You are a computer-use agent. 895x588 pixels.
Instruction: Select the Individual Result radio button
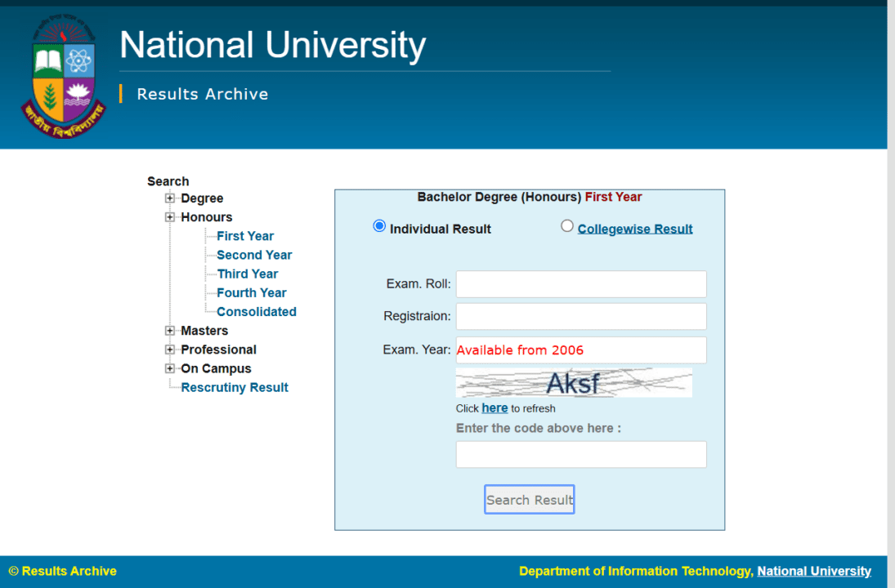378,225
